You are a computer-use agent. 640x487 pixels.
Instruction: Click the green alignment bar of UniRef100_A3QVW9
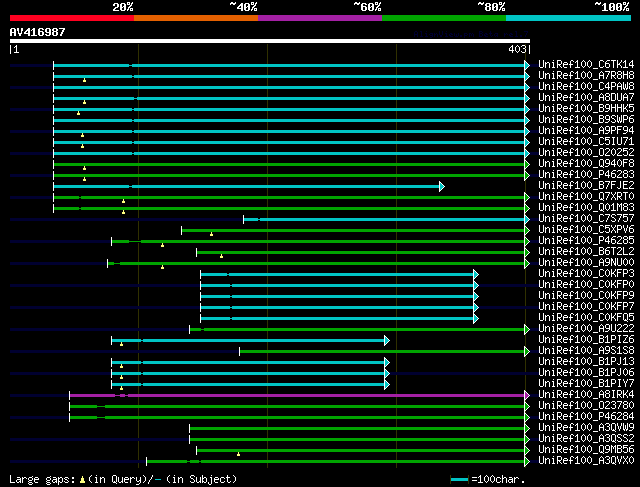357,429
